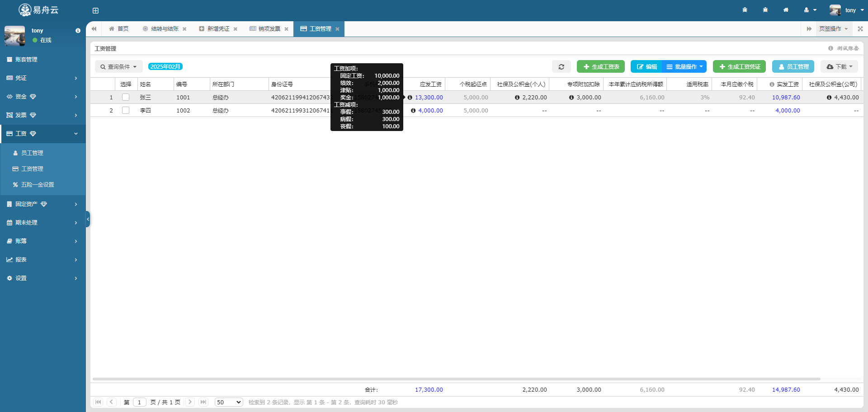Click the horizontal scrollbar of table
This screenshot has height=412, width=868.
(x=457, y=379)
